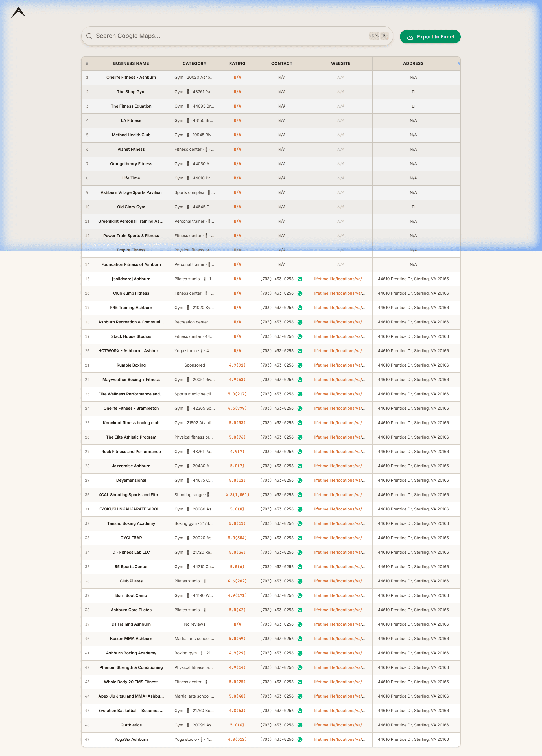Open WhatsApp for B5 Sports Center row
542x756 pixels.
[x=300, y=567]
